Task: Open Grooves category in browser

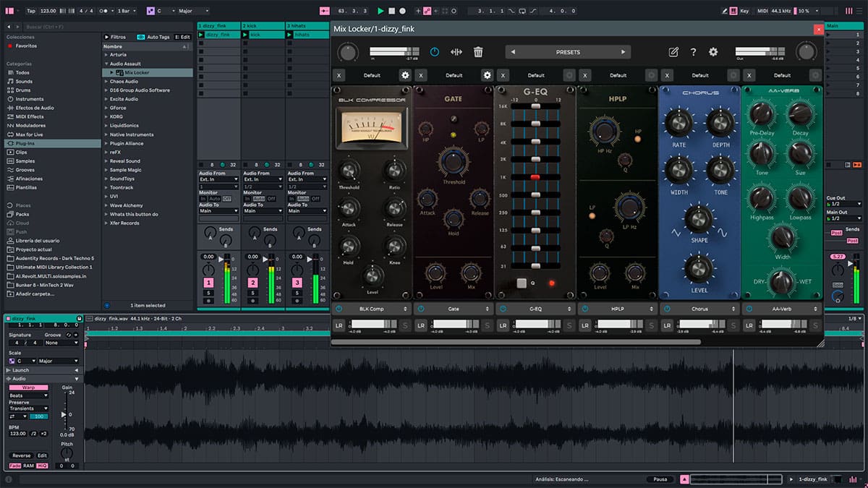Action: (25, 170)
